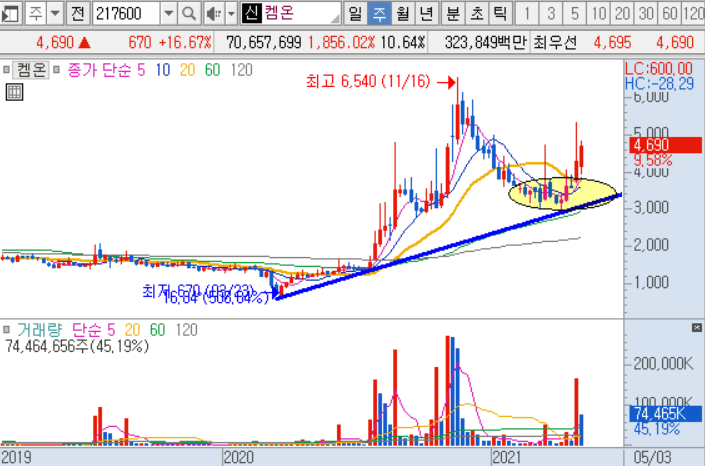Screen dimensions: 705x466
Task: Select the 120 interval button
Action: 694,13
